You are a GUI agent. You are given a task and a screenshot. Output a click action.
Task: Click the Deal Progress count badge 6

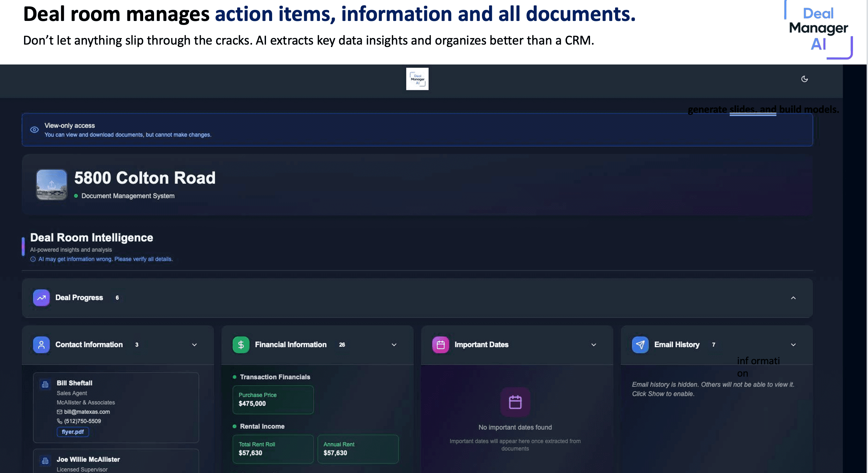pyautogui.click(x=117, y=298)
